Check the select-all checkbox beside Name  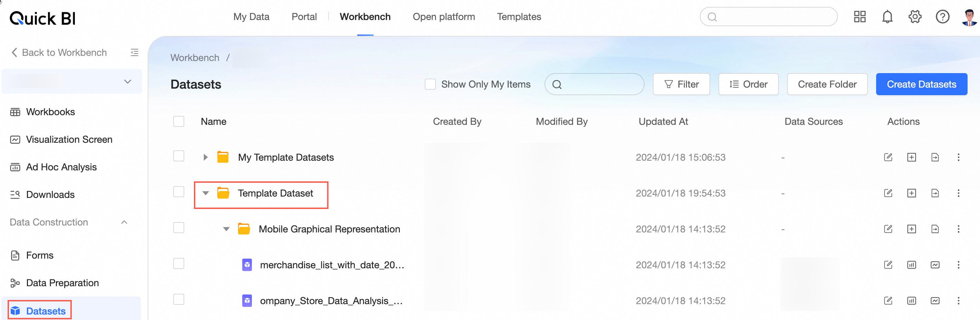click(178, 122)
